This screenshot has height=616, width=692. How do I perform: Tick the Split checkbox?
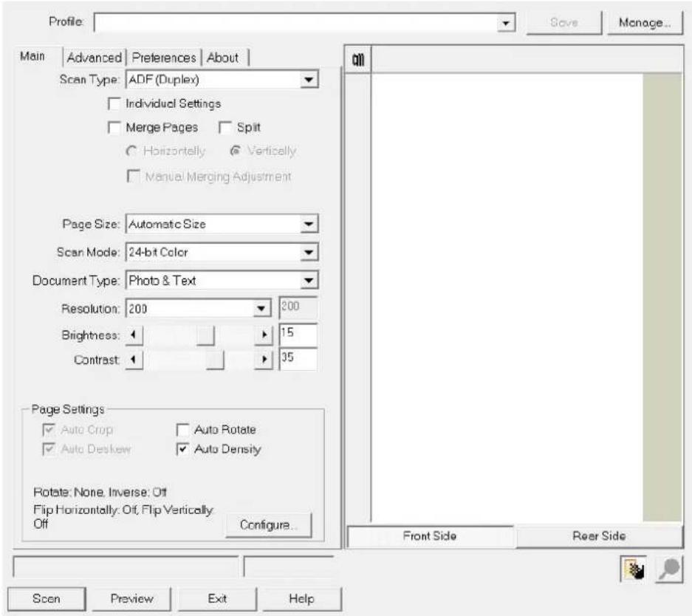click(x=225, y=128)
